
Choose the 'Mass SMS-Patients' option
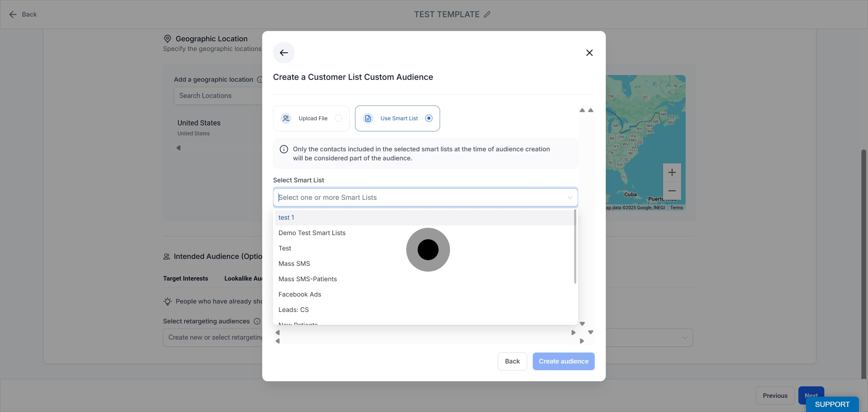(424, 279)
